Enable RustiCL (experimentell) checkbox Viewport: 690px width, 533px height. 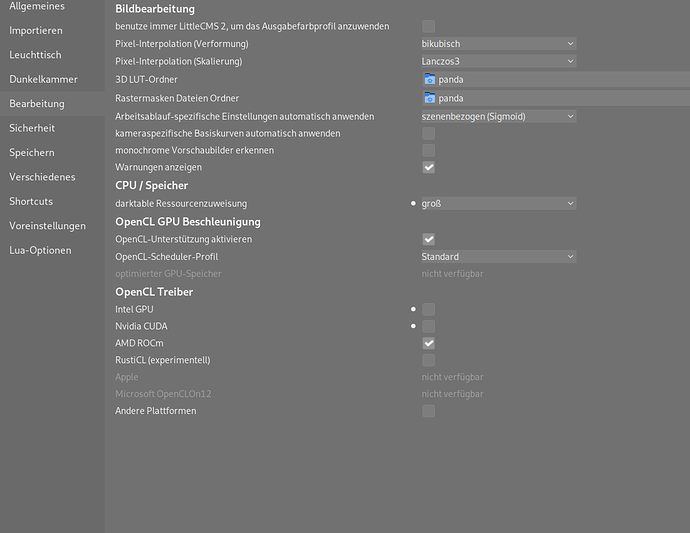(429, 360)
